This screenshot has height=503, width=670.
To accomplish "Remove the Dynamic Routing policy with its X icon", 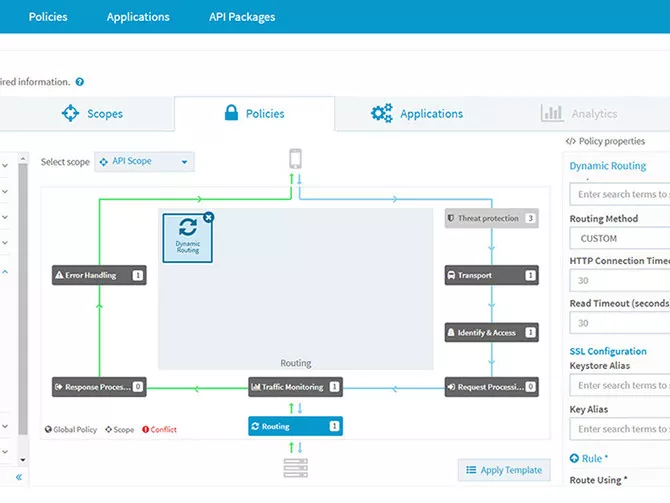I will click(208, 218).
